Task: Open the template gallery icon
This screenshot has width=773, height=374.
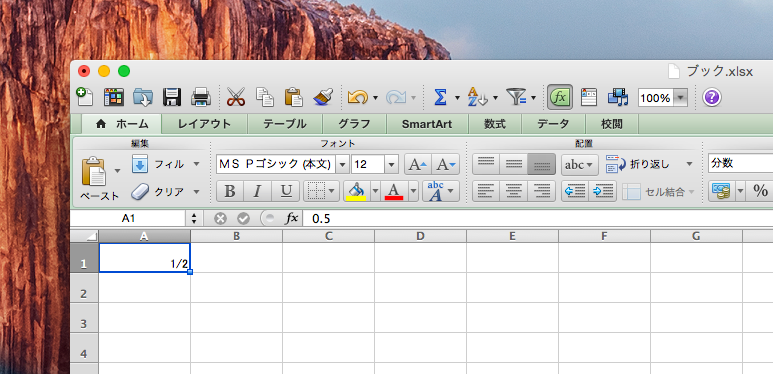Action: pos(114,97)
